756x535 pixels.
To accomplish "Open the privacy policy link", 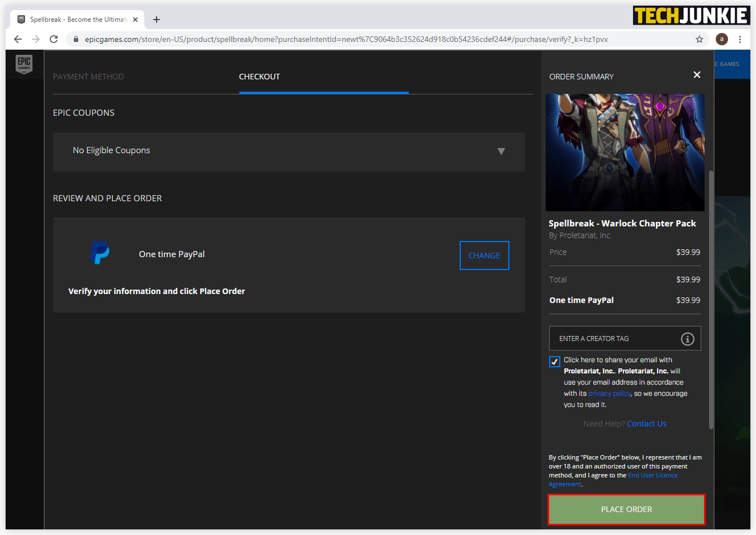I will click(x=609, y=394).
